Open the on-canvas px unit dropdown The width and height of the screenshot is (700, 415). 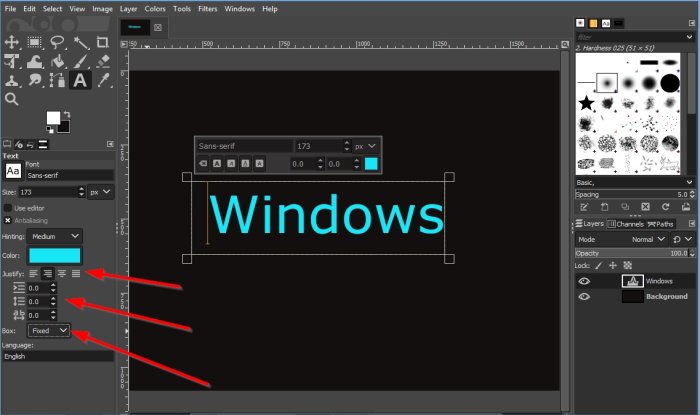tap(366, 146)
